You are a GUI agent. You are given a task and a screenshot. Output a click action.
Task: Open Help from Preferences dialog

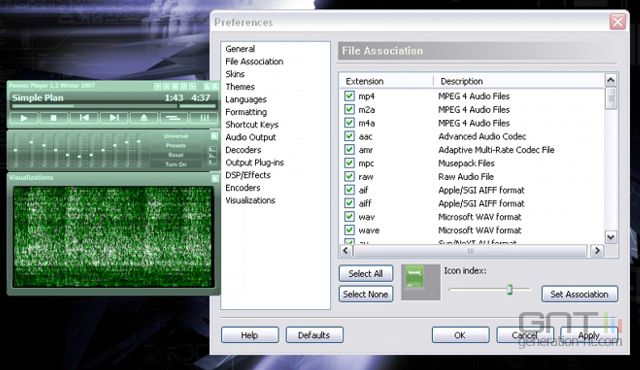pyautogui.click(x=250, y=335)
